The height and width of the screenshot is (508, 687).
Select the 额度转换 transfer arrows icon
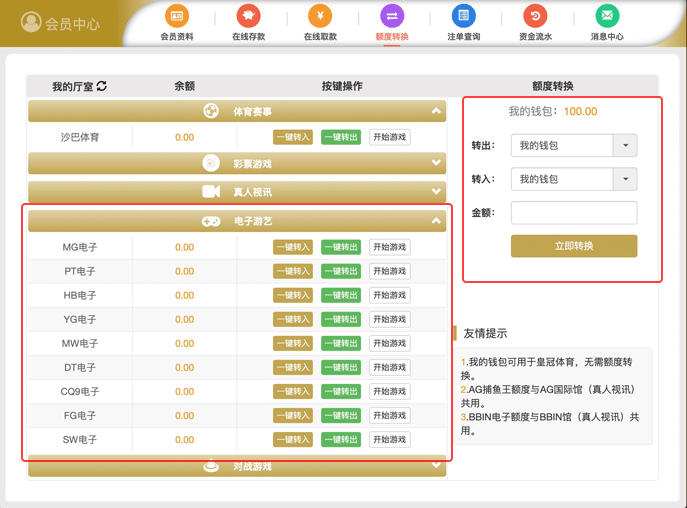[392, 17]
